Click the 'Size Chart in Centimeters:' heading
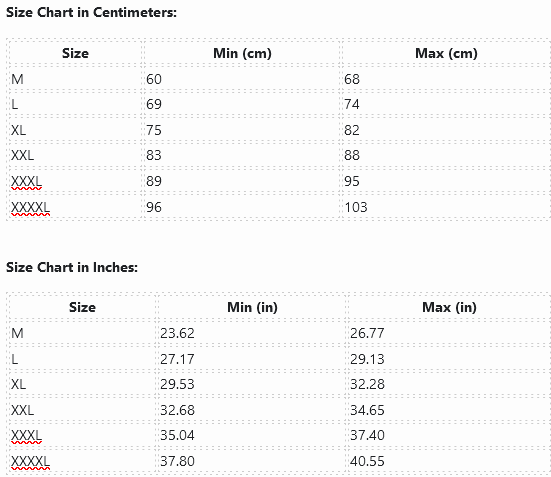Image resolution: width=551 pixels, height=477 pixels. 91,13
